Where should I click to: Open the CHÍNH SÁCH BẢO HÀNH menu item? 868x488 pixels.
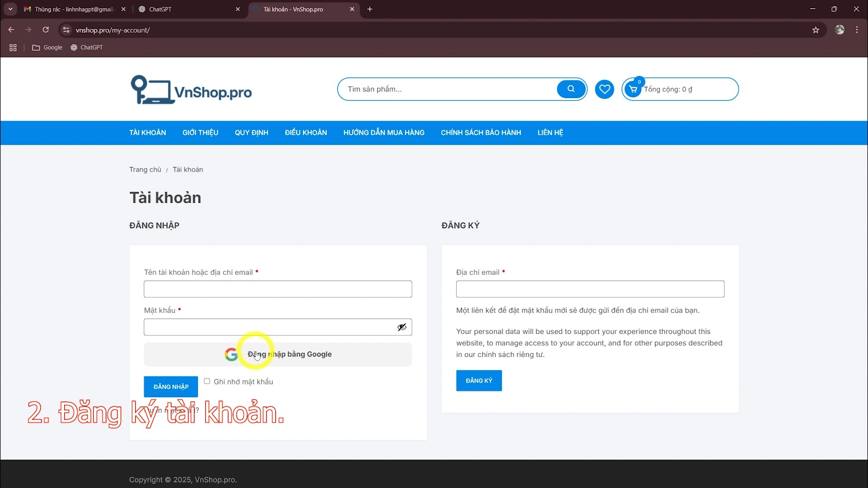[x=481, y=132]
